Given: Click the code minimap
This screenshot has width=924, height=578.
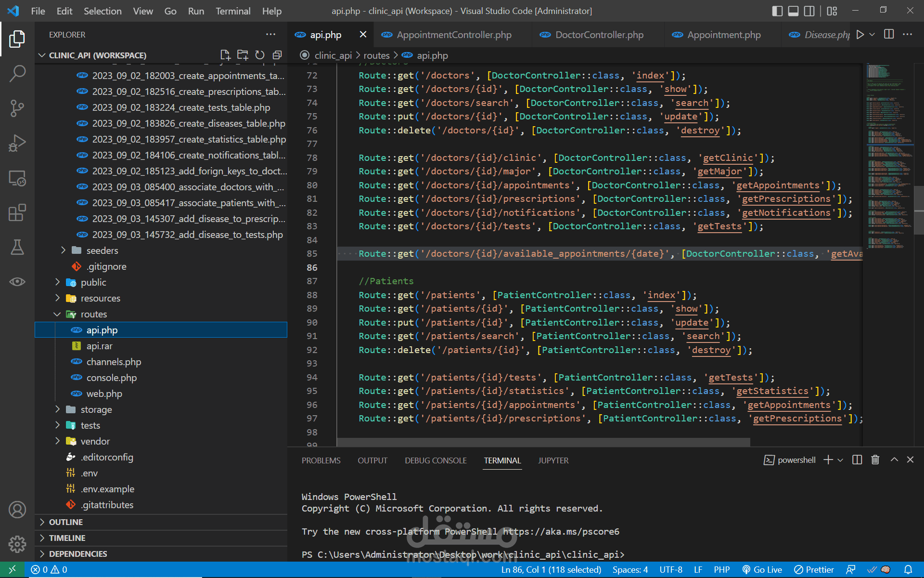Looking at the screenshot, I should tap(889, 157).
